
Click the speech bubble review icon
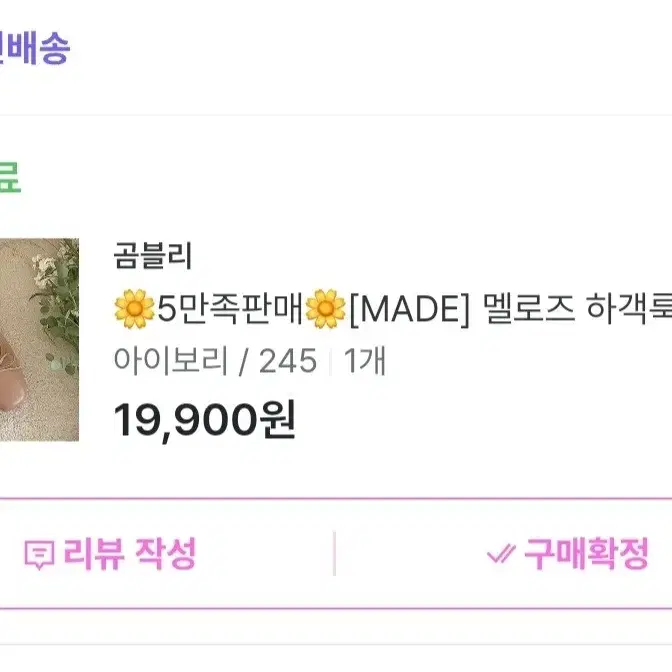[39, 555]
